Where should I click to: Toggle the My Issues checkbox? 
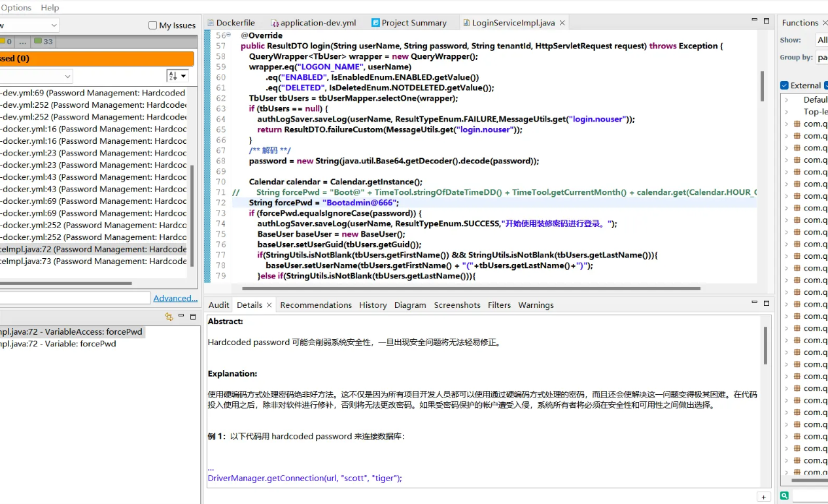pos(152,25)
